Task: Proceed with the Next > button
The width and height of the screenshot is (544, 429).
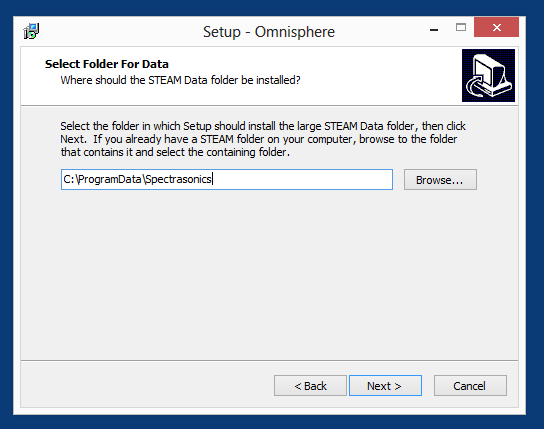Action: pyautogui.click(x=385, y=385)
